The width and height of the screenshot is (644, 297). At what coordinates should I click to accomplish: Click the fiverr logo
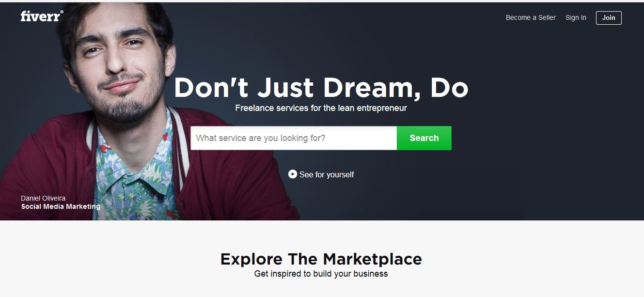tap(42, 16)
